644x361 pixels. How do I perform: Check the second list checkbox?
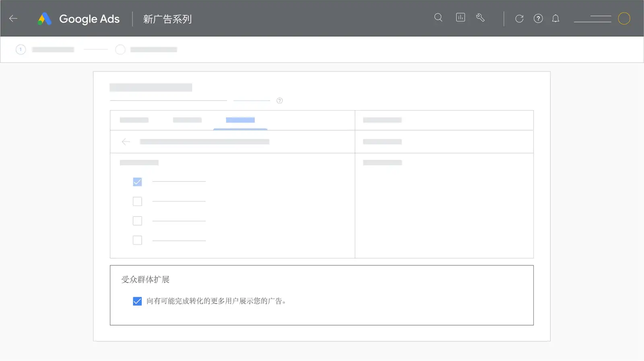point(137,201)
